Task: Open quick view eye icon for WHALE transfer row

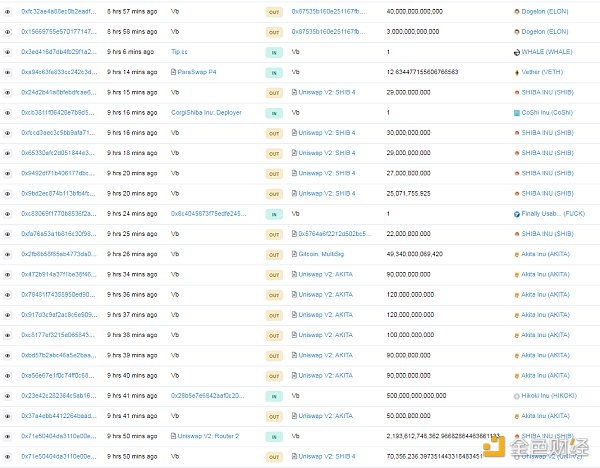Action: click(8, 52)
